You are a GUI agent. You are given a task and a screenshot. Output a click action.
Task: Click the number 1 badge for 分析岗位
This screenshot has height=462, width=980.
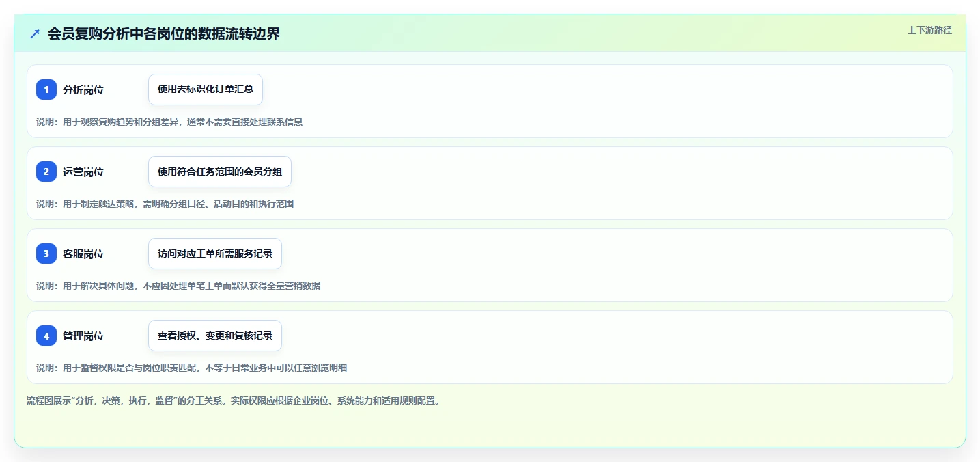point(46,90)
